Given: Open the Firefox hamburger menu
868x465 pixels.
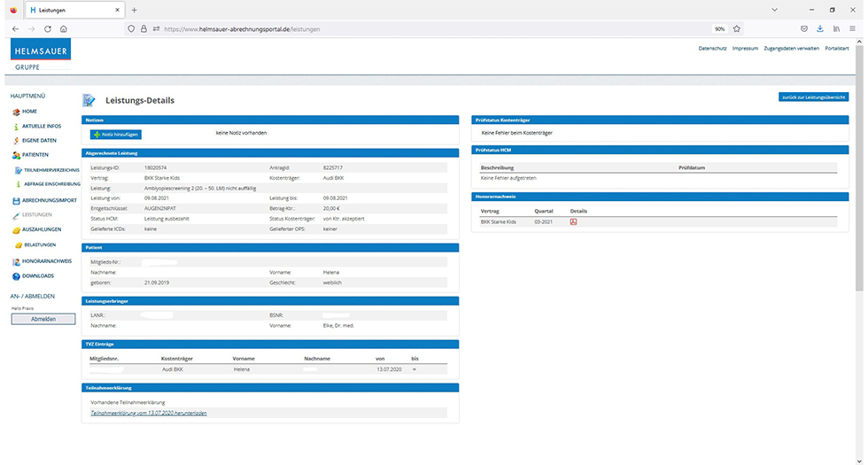Looking at the screenshot, I should coord(852,28).
